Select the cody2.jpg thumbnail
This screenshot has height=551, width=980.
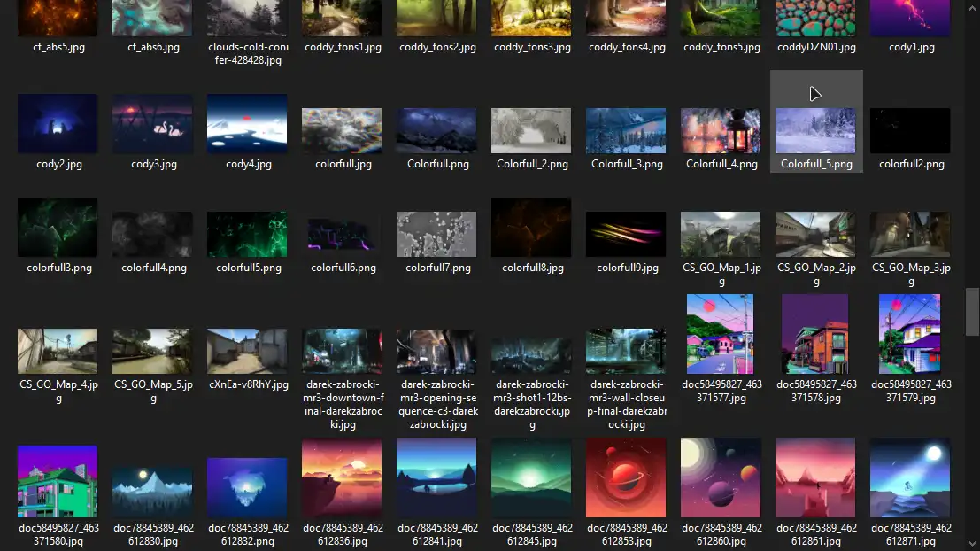point(58,123)
